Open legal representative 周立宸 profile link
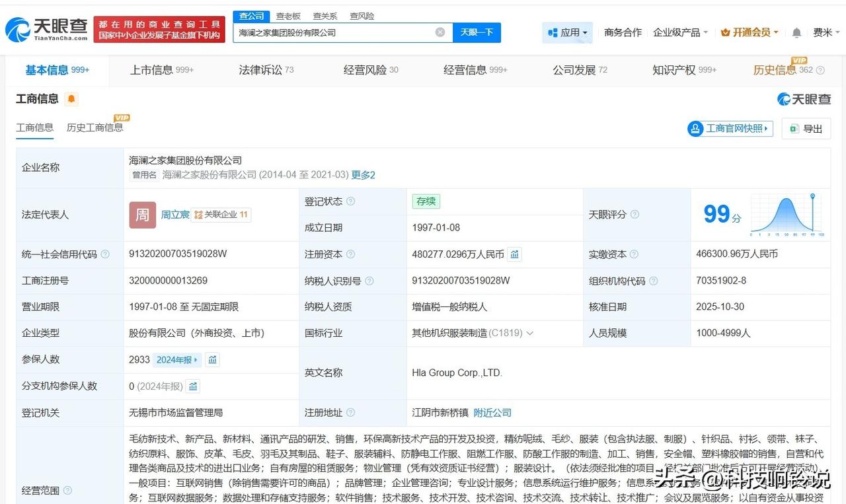 (175, 215)
